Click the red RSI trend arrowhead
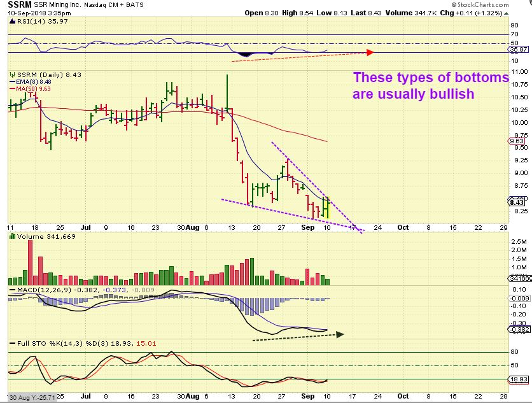532x403 pixels. pyautogui.click(x=370, y=53)
